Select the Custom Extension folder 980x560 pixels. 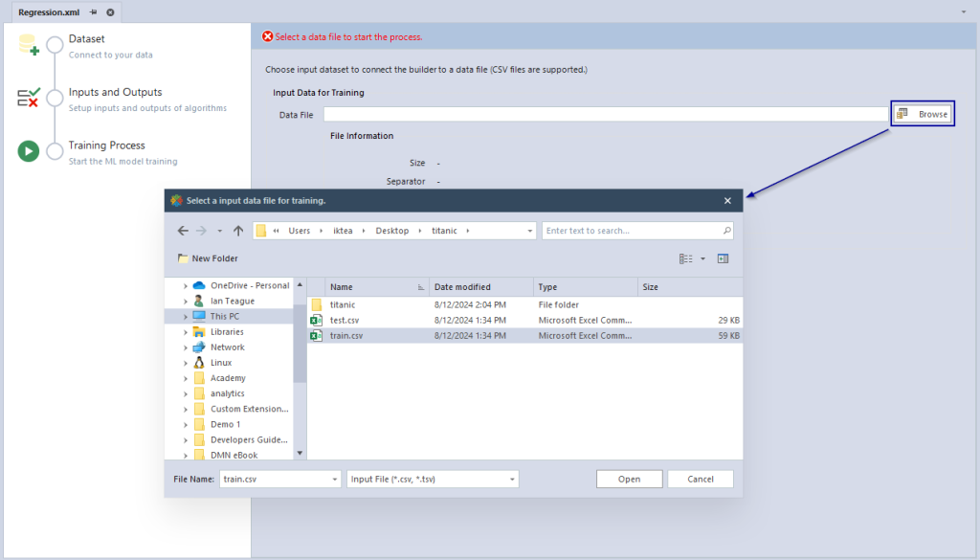[250, 409]
